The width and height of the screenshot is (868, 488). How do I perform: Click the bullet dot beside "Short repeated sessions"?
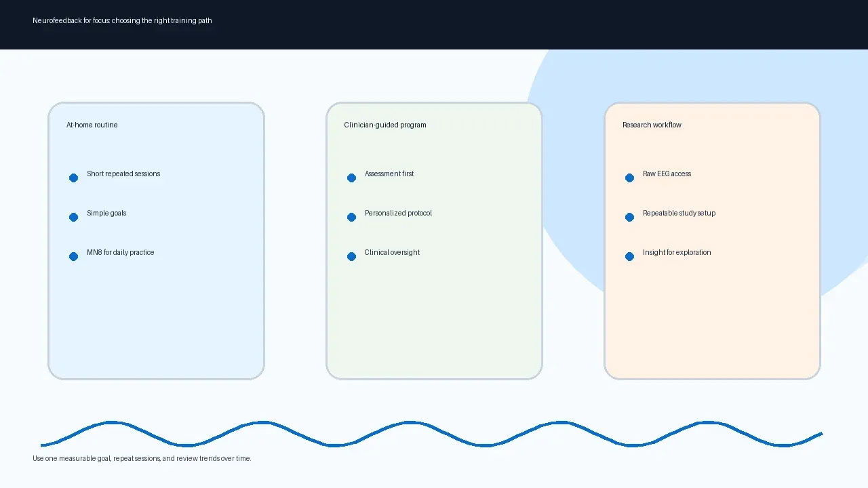coord(73,178)
